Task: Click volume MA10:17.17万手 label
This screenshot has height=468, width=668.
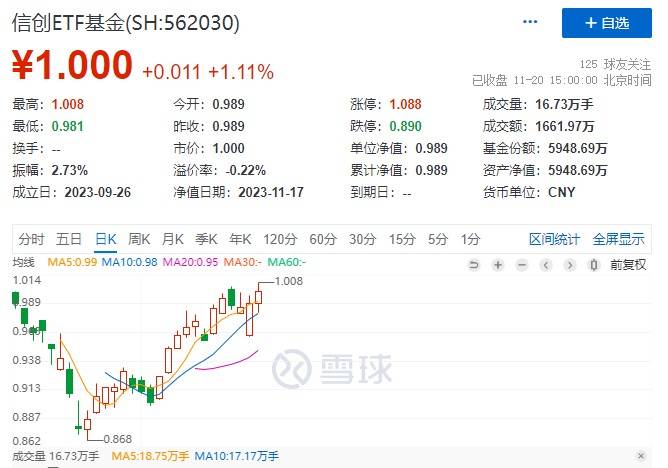Action: [x=236, y=456]
